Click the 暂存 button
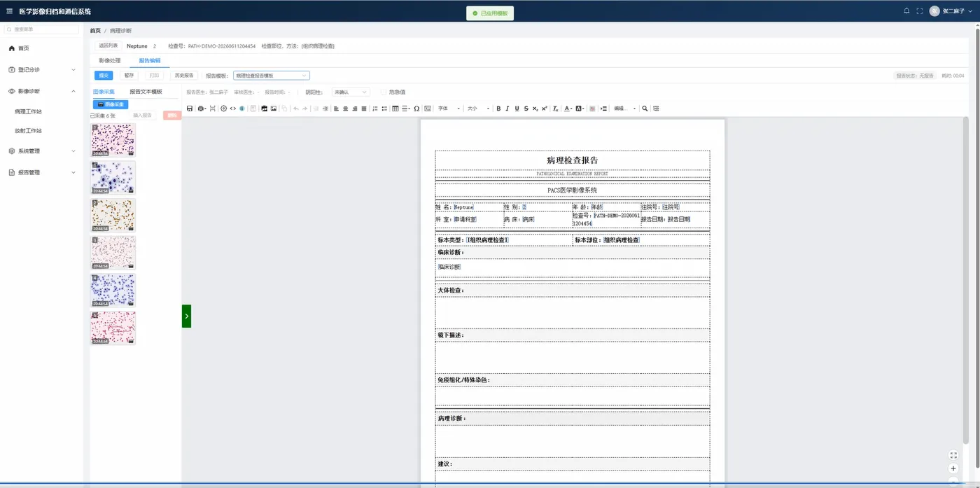980x488 pixels. (x=129, y=75)
